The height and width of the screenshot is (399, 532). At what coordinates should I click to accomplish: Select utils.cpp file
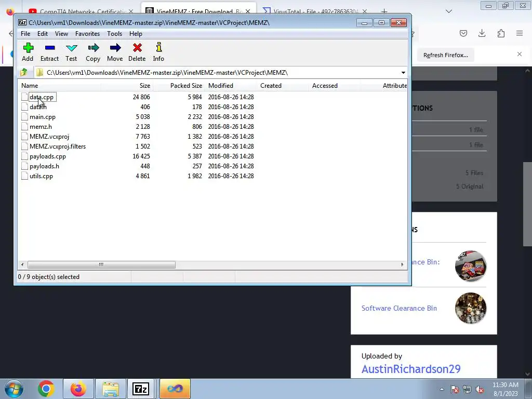point(41,176)
